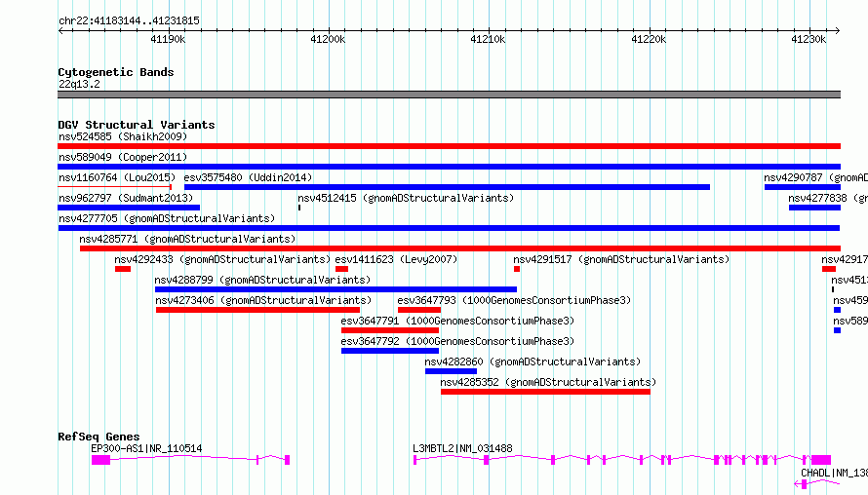The image size is (868, 495).
Task: Click the L3MBTL2 last large exon block
Action: click(x=821, y=460)
